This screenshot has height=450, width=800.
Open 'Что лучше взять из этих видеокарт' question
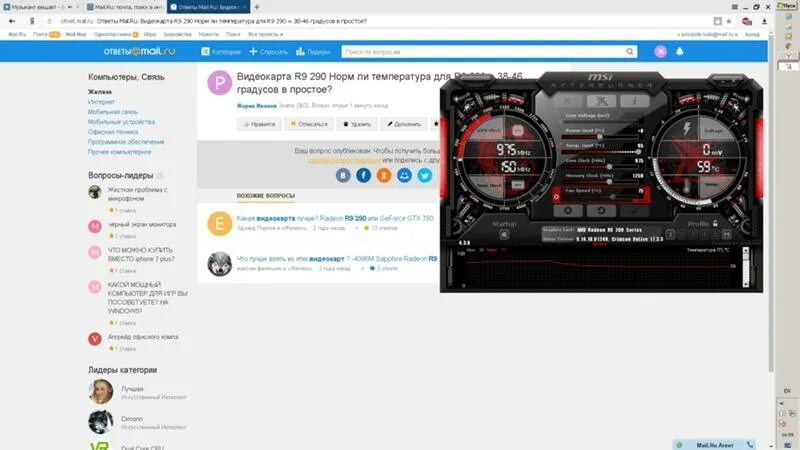pyautogui.click(x=337, y=259)
